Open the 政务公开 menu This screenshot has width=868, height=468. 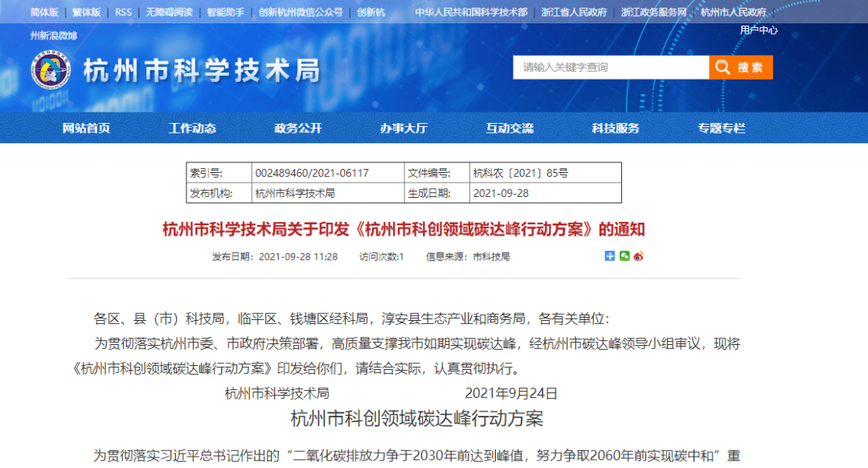click(x=299, y=127)
